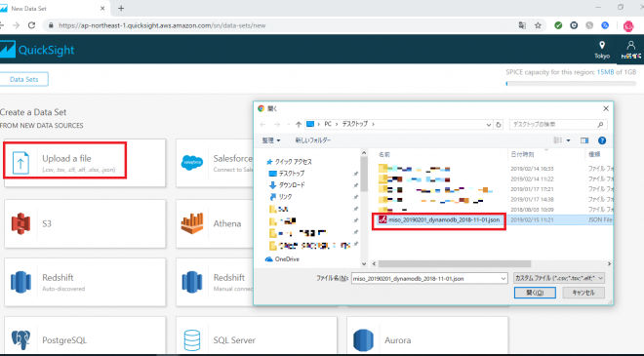Image resolution: width=644 pixels, height=356 pixels.
Task: Choose the Athena data source icon
Action: (x=192, y=223)
